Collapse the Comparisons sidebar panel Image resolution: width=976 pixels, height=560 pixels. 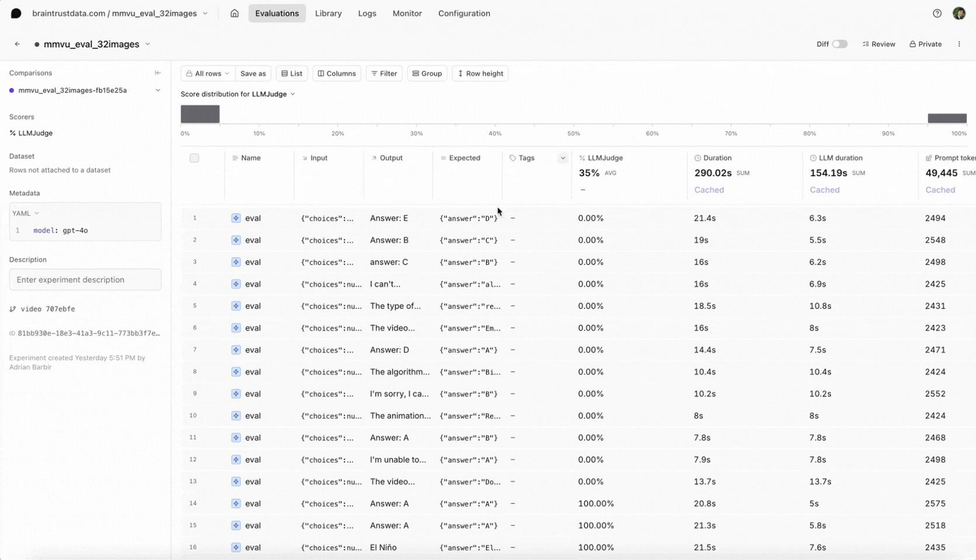158,73
